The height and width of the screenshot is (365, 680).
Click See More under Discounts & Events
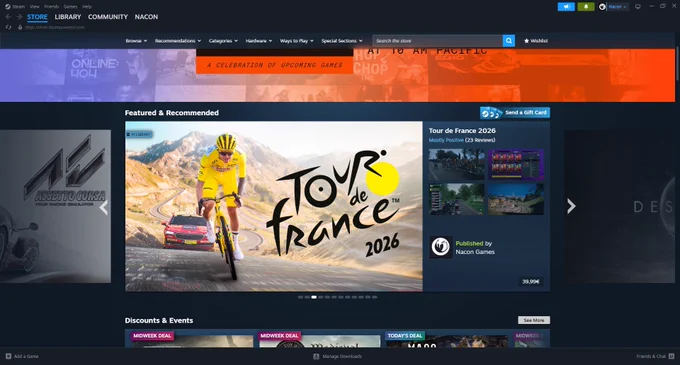pyautogui.click(x=534, y=320)
